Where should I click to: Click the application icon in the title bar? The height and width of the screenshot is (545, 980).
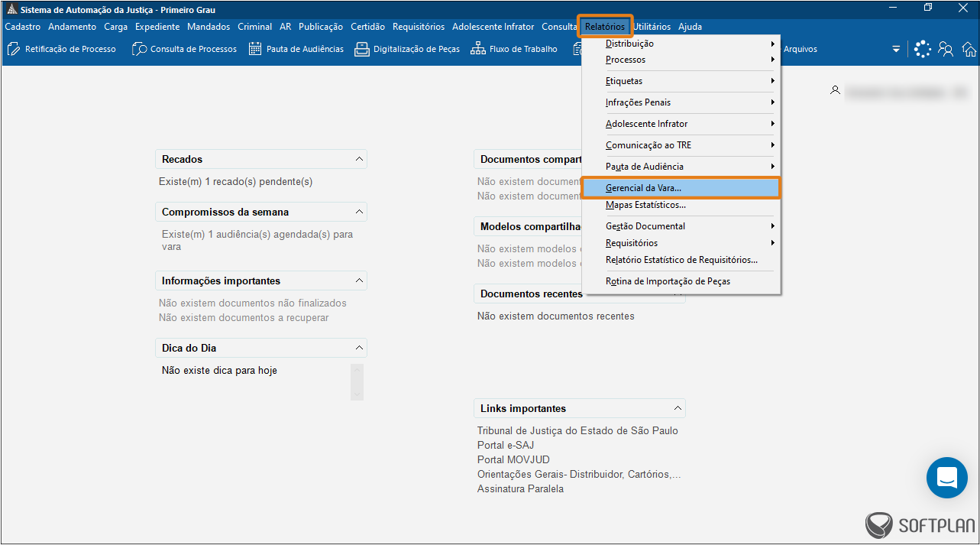[11, 10]
